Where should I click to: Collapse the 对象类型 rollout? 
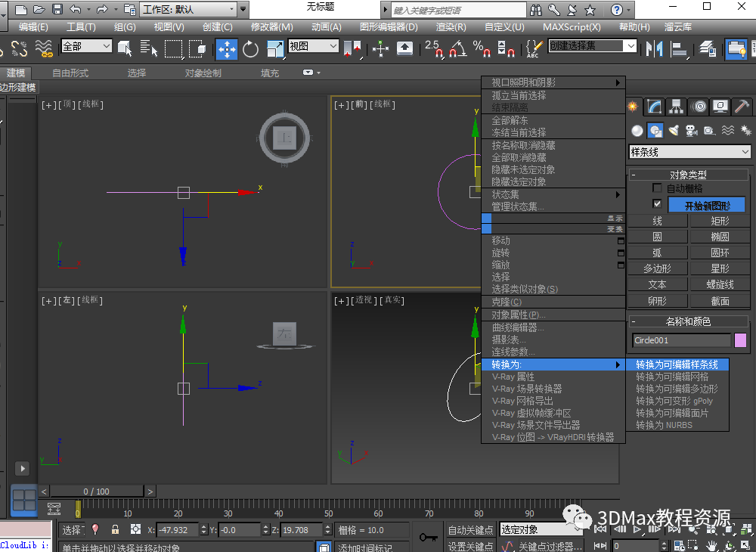pyautogui.click(x=688, y=175)
